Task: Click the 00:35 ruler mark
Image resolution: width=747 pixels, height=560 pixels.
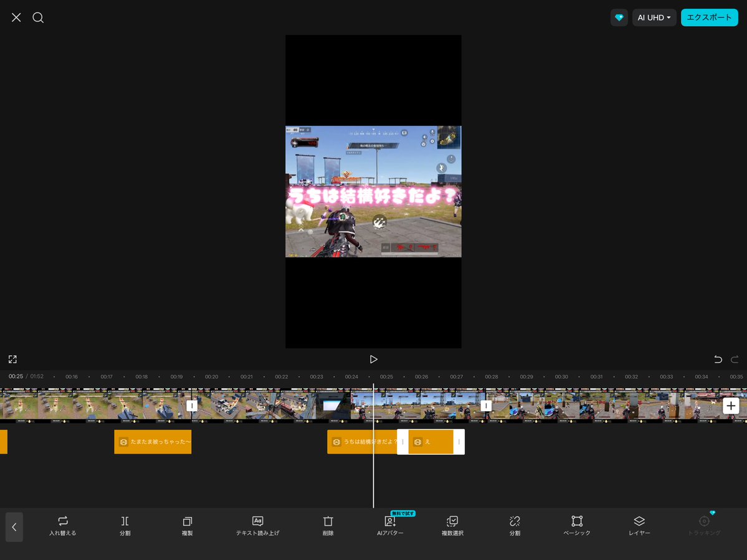Action: (736, 377)
